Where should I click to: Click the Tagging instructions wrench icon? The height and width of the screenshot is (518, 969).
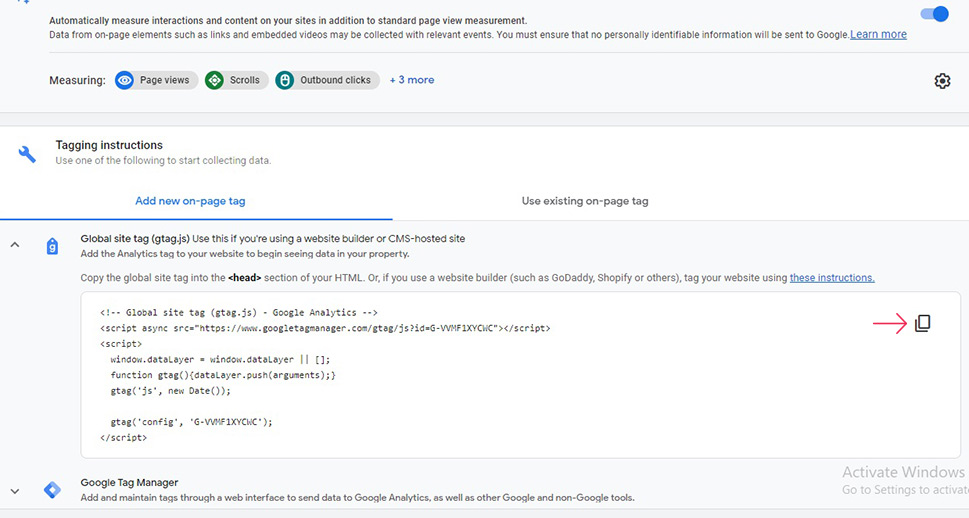pos(27,154)
